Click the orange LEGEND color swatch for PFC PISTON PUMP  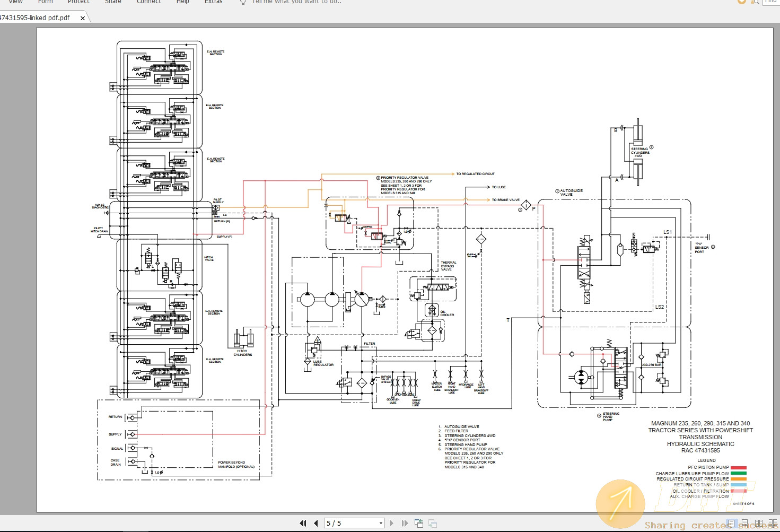tap(738, 468)
